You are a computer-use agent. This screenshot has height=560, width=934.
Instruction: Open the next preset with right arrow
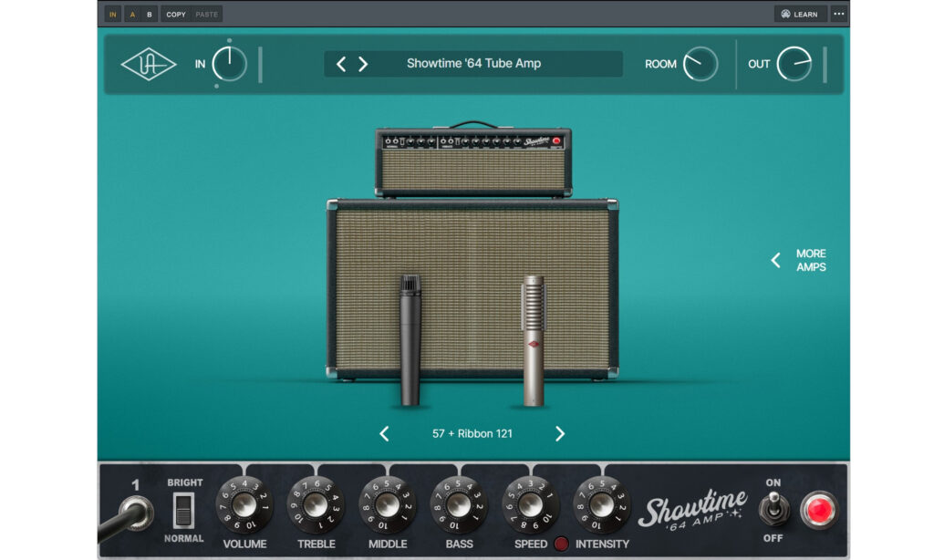click(363, 63)
